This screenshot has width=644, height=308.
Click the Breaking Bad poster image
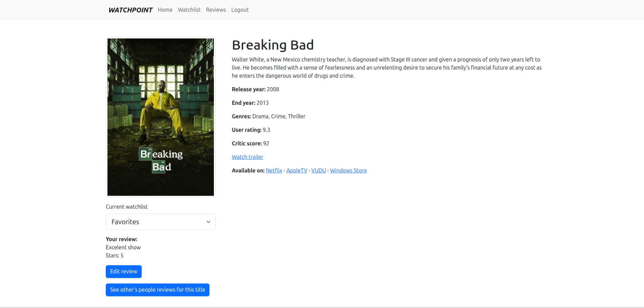161,117
